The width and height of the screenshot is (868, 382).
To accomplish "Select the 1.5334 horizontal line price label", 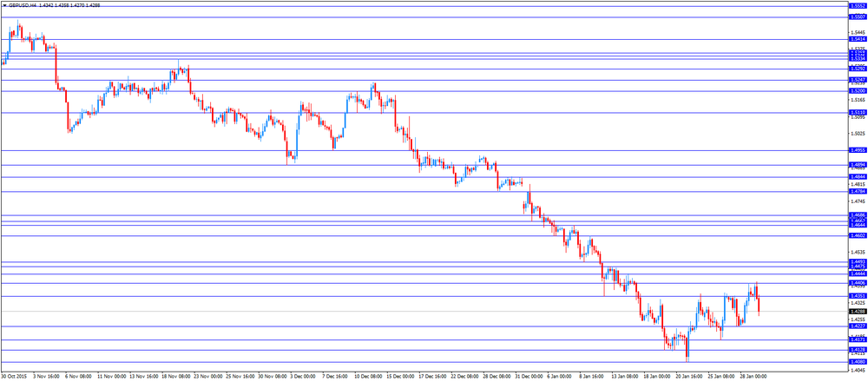I will 858,59.
